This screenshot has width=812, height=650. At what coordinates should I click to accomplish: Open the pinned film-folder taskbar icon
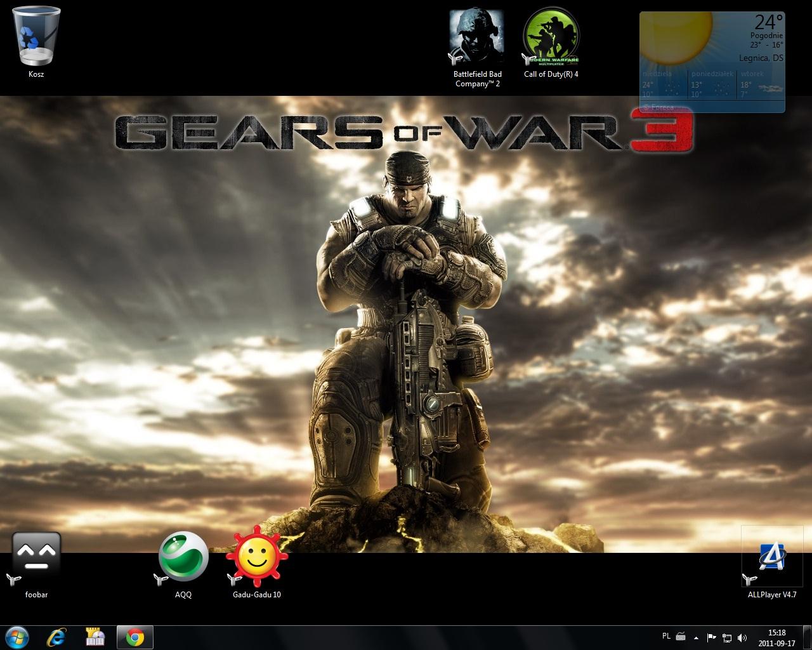(96, 637)
